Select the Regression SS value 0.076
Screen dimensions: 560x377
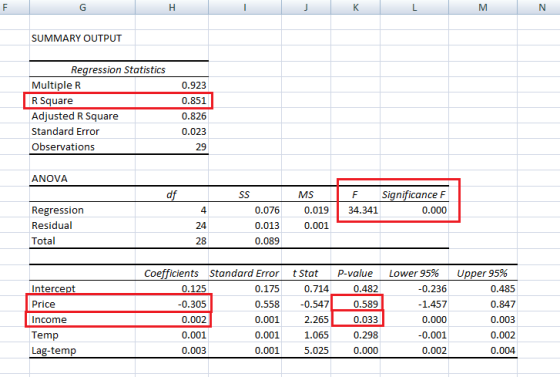coord(267,210)
